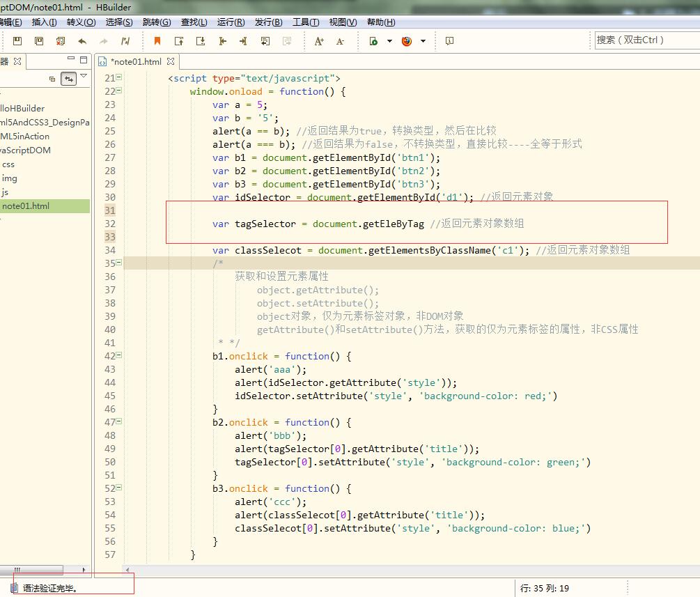This screenshot has width=700, height=597.
Task: Click collapse all icon in project panel
Action: pyautogui.click(x=52, y=79)
